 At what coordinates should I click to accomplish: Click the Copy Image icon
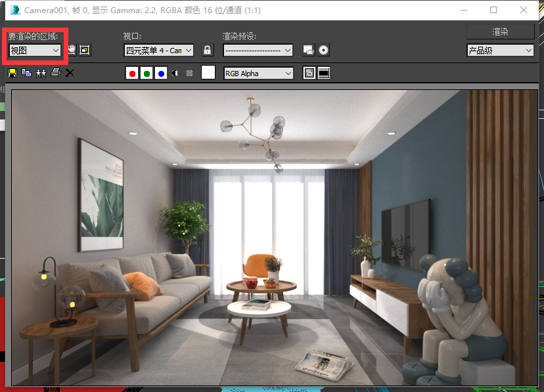click(27, 73)
